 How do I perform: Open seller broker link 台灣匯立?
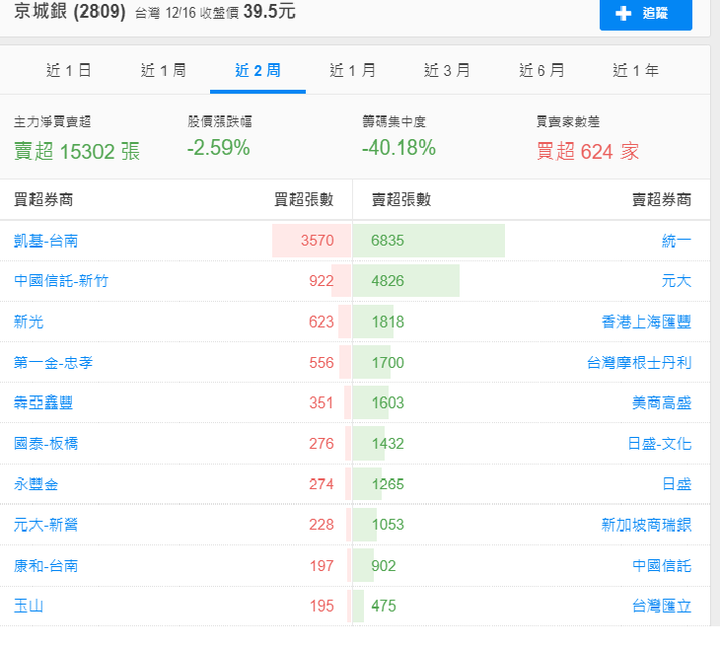click(662, 606)
